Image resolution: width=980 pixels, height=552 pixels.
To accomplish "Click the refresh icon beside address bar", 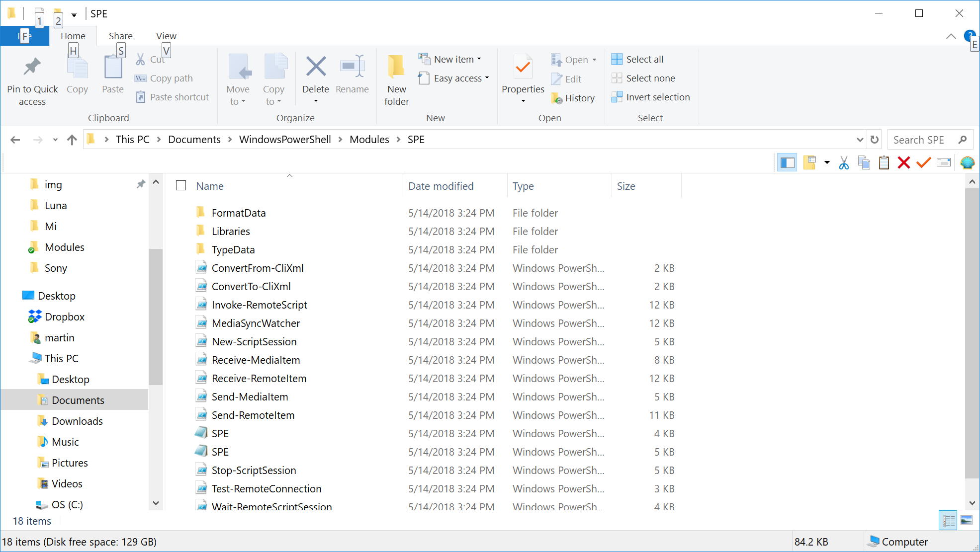I will tap(875, 140).
